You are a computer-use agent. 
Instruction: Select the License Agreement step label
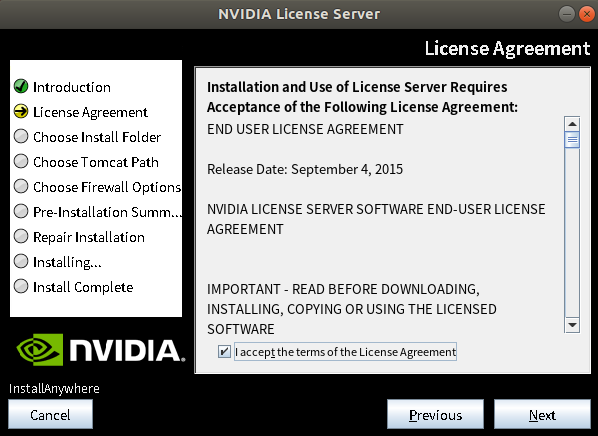click(90, 113)
